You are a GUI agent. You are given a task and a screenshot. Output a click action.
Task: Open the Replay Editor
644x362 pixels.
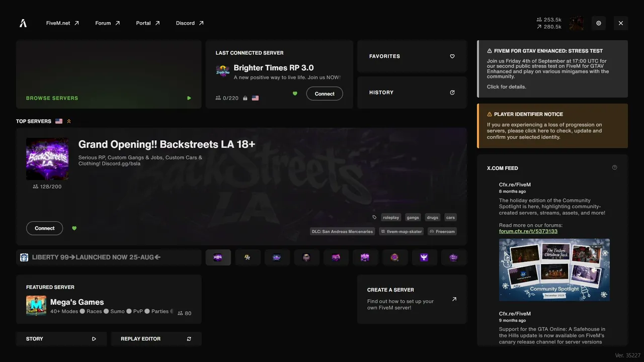coord(156,339)
